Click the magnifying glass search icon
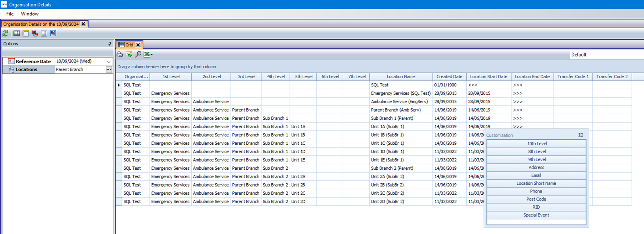 point(138,54)
